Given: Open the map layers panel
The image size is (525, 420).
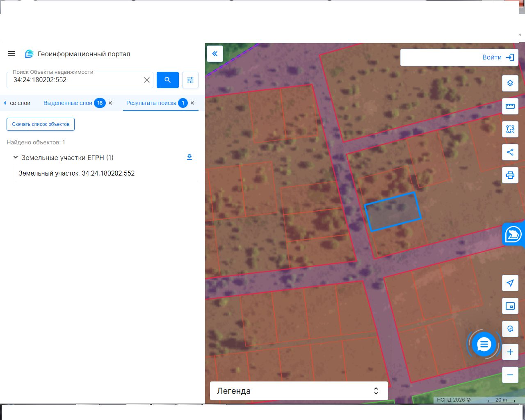Looking at the screenshot, I should [510, 83].
